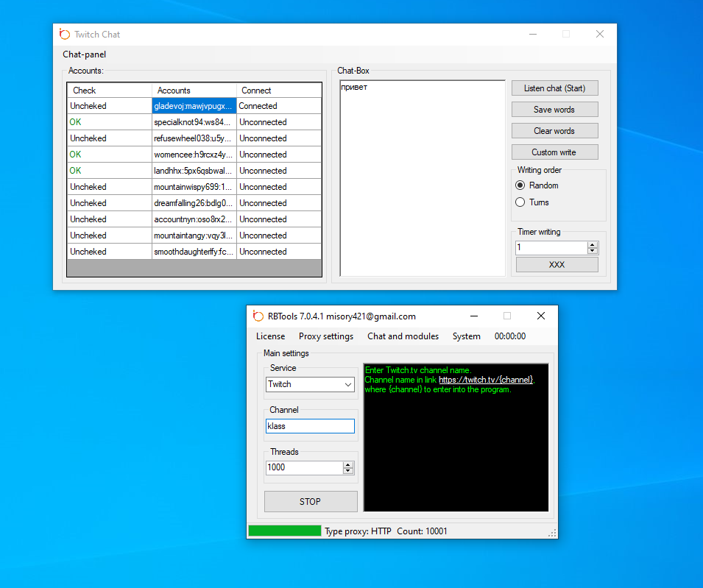Click the Save words button
The height and width of the screenshot is (588, 703).
click(554, 110)
